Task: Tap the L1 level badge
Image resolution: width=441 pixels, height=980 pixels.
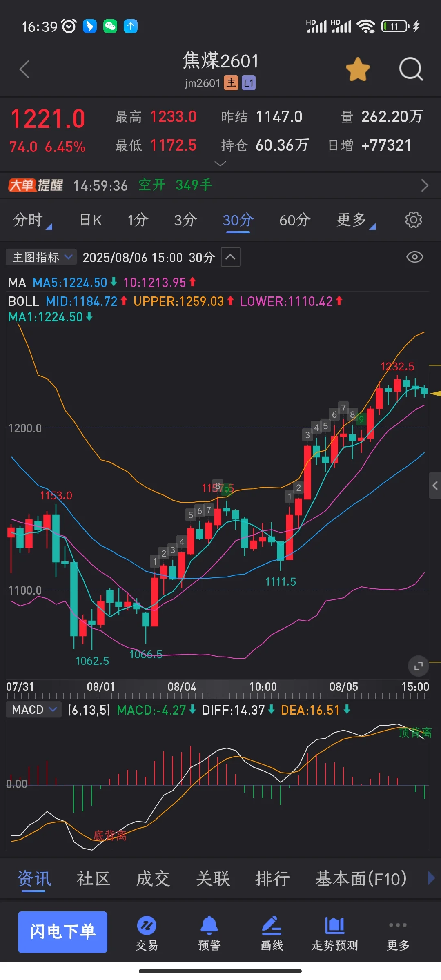Action: (x=249, y=83)
